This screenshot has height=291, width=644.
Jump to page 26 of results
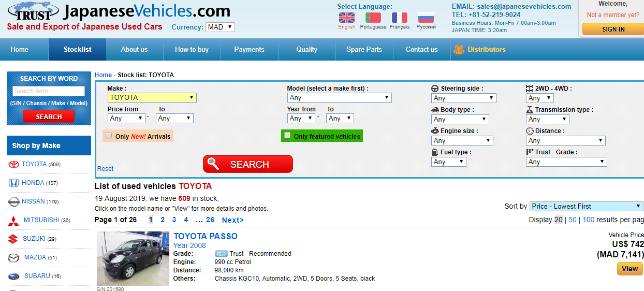210,220
